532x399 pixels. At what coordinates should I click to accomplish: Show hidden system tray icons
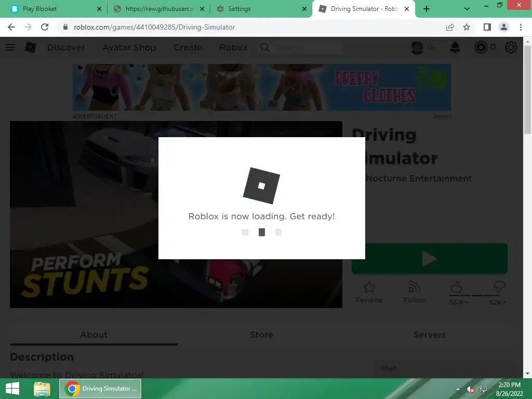click(x=458, y=389)
